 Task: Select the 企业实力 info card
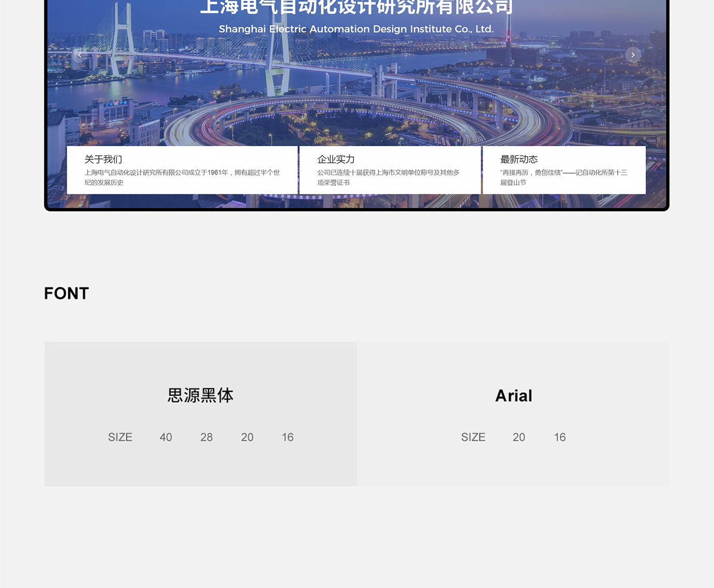[x=390, y=170]
